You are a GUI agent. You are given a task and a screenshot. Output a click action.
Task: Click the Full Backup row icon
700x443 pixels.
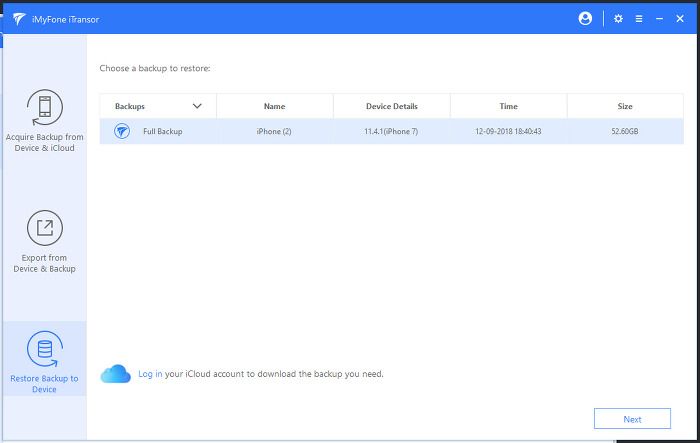point(121,131)
